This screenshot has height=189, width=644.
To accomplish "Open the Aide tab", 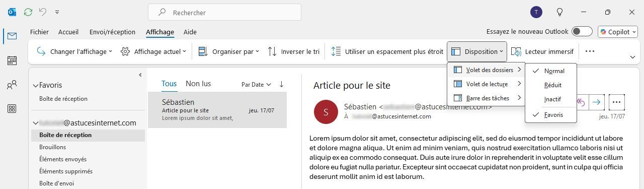I will [x=190, y=32].
